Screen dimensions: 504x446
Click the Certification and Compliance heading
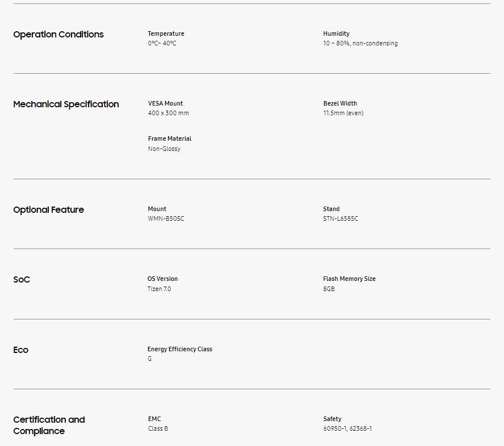(x=49, y=426)
